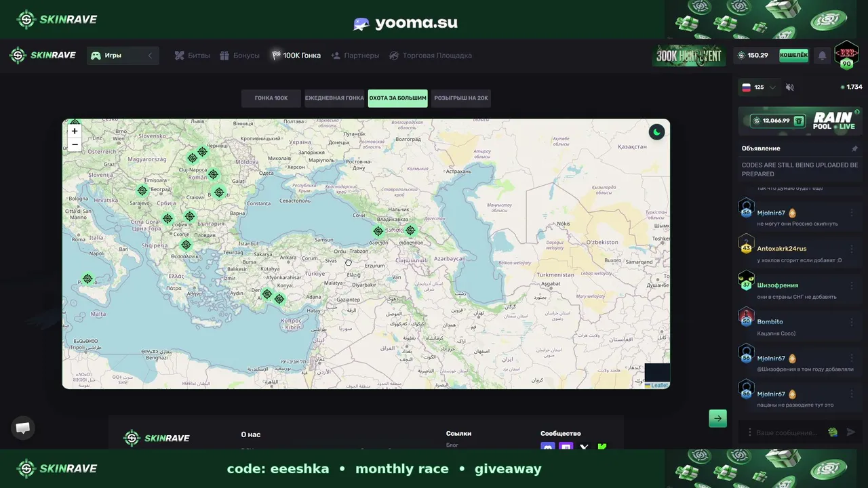868x488 pixels.
Task: Toggle map dark mode moon icon
Action: (x=656, y=132)
